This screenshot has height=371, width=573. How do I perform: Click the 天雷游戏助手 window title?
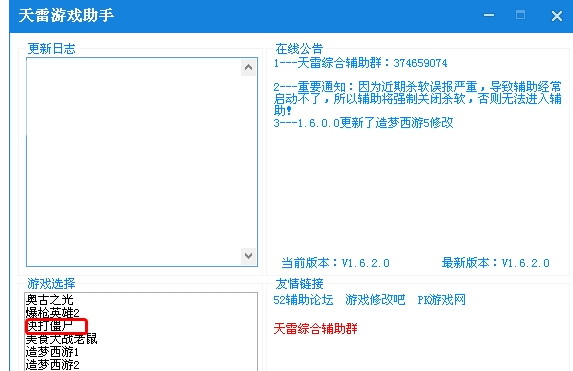tap(66, 16)
